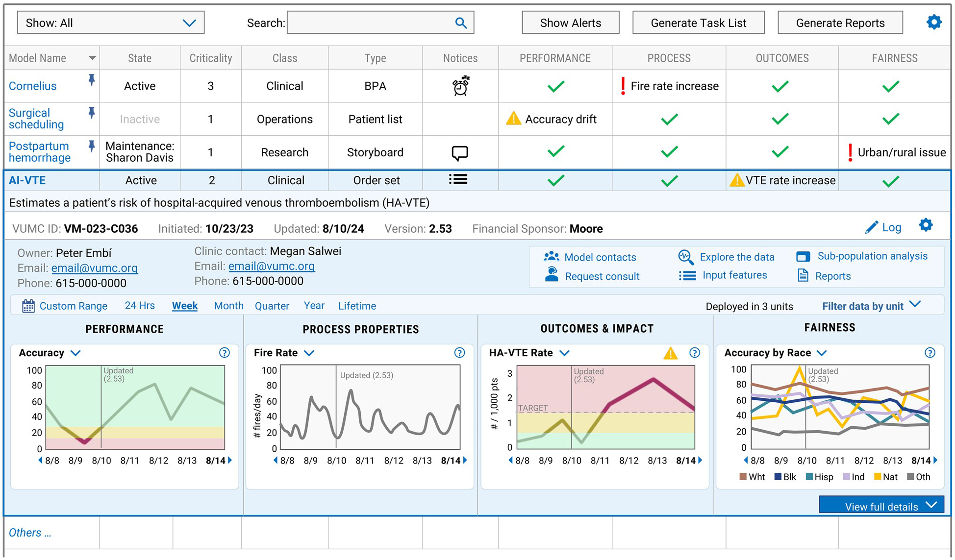Go to next dates on Fire Rate chart
955x560 pixels.
(465, 460)
